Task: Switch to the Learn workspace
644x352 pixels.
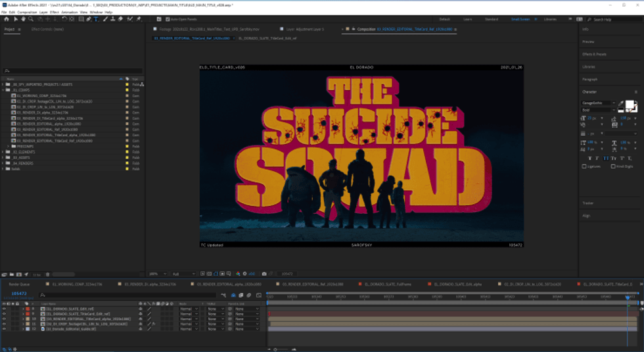Action: 467,19
